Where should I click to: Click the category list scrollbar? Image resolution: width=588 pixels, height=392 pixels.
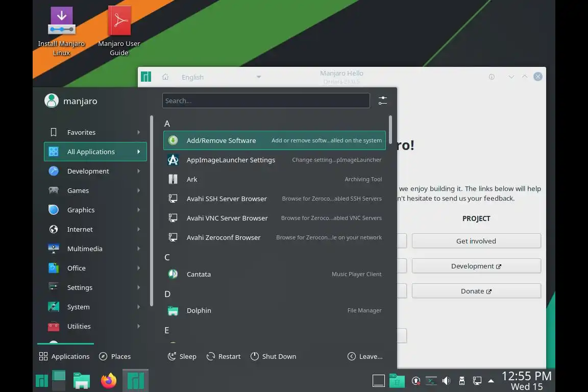coord(152,211)
